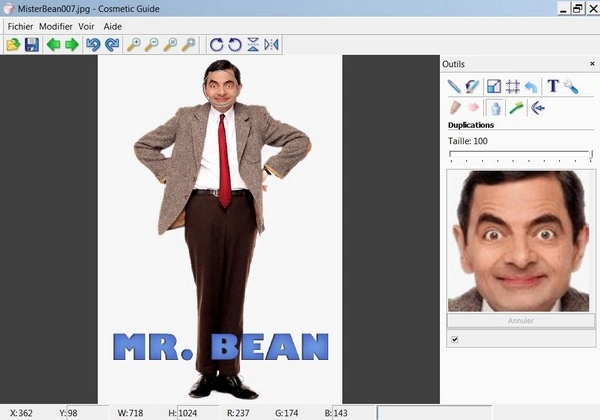Select the green toothbrush tool
600x420 pixels.
coord(516,108)
